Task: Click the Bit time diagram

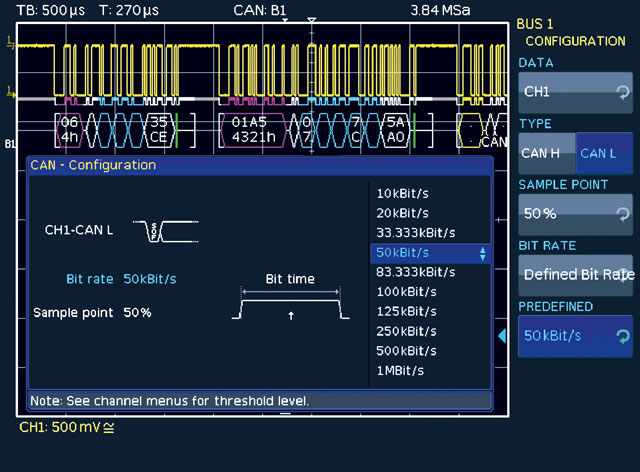Action: pyautogui.click(x=290, y=303)
